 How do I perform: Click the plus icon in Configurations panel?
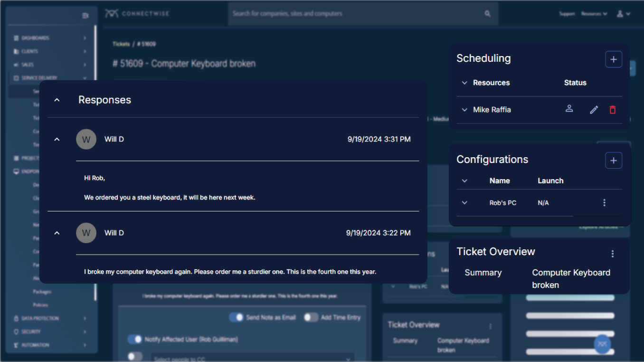click(613, 161)
